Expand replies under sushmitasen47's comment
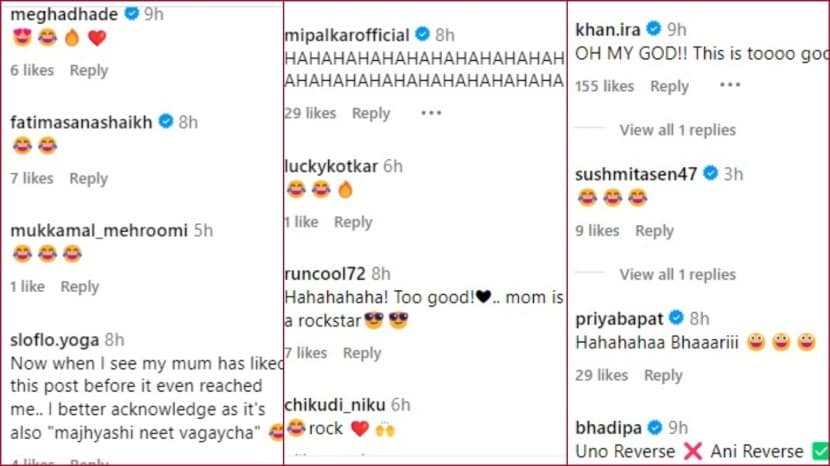The image size is (830, 466). pos(677,274)
